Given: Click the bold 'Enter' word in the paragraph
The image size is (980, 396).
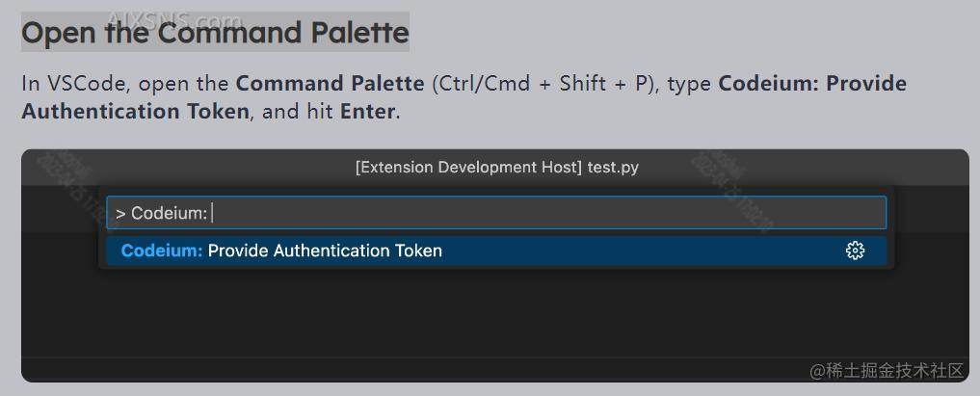Looking at the screenshot, I should [x=367, y=111].
